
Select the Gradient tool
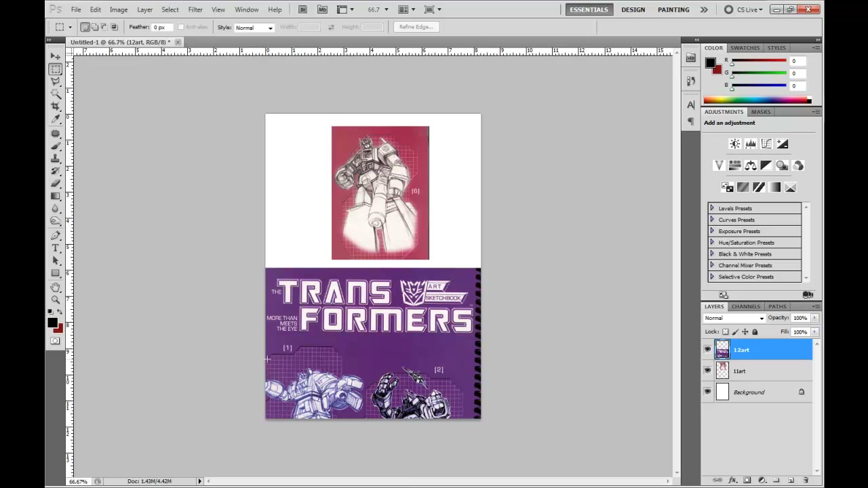pyautogui.click(x=56, y=197)
